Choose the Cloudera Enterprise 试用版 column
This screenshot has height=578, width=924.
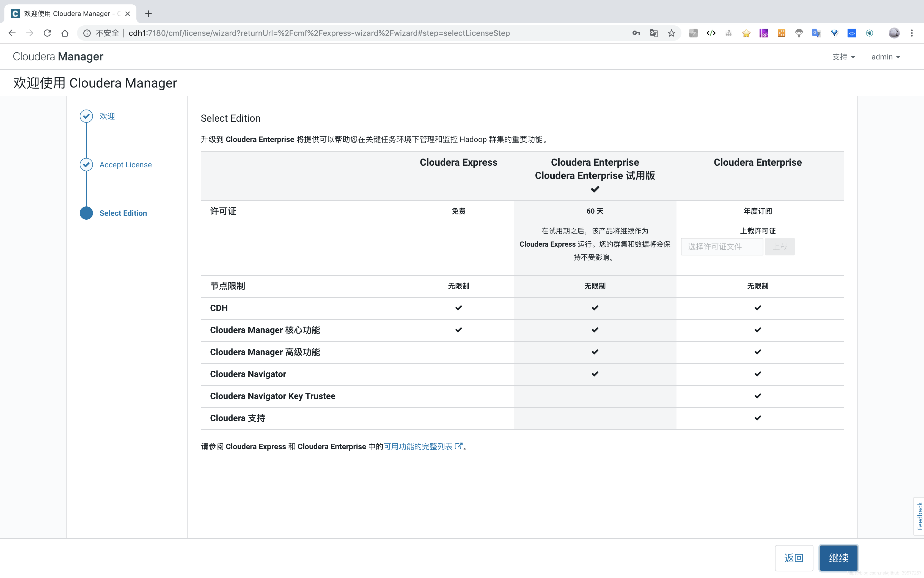coord(595,176)
